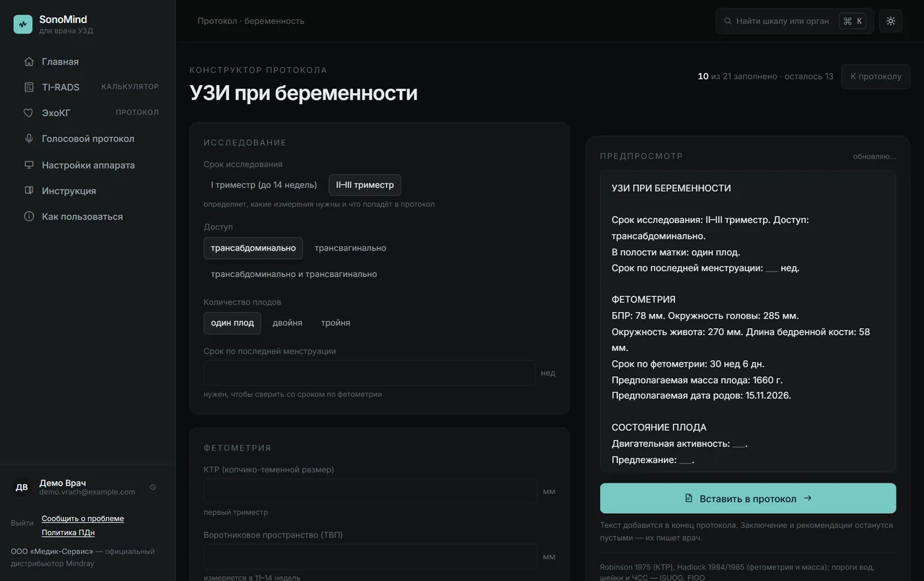Click the ЭхоКГ heart icon
This screenshot has height=581, width=924.
pos(28,113)
